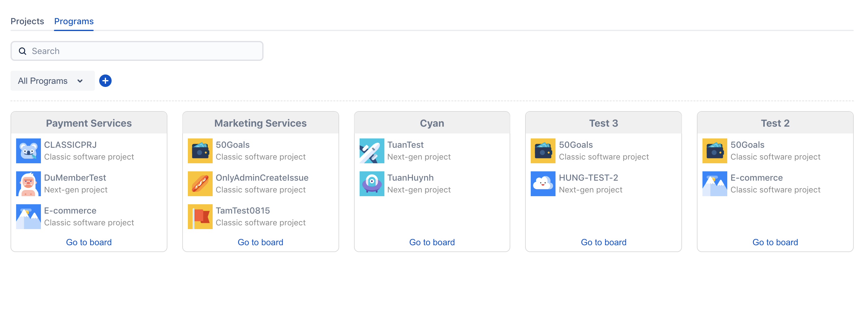This screenshot has width=868, height=316.
Task: Open the Test 3 program board link
Action: coord(603,242)
